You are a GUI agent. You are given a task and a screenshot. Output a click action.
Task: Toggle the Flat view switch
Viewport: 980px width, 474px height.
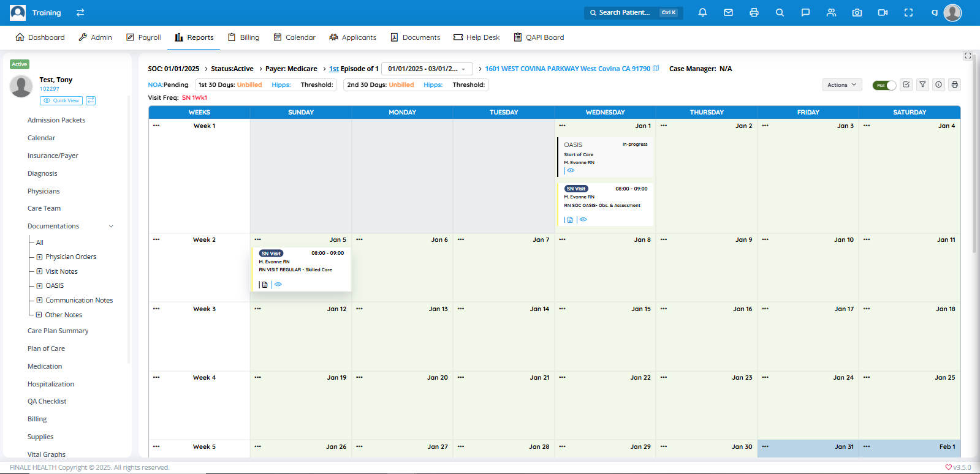click(x=884, y=85)
